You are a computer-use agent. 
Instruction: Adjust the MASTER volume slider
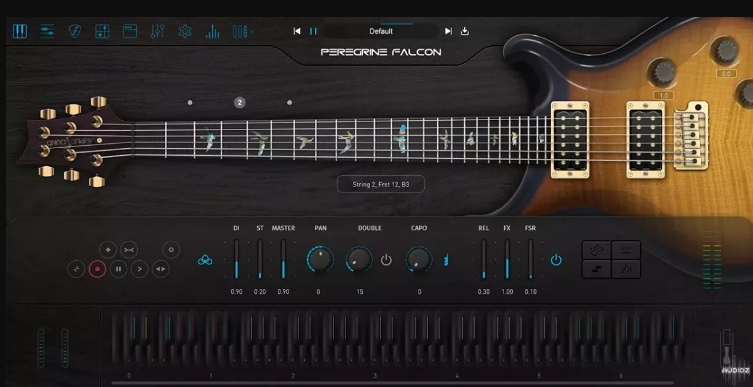(283, 259)
